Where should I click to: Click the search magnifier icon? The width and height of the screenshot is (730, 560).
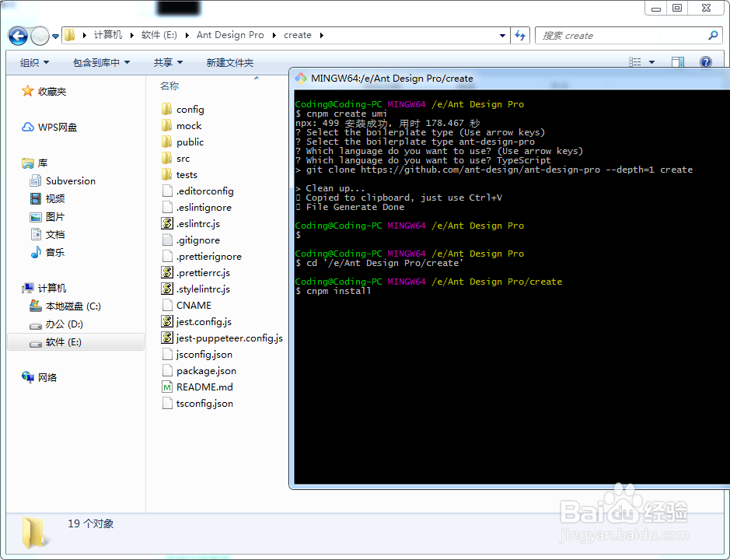click(x=713, y=36)
